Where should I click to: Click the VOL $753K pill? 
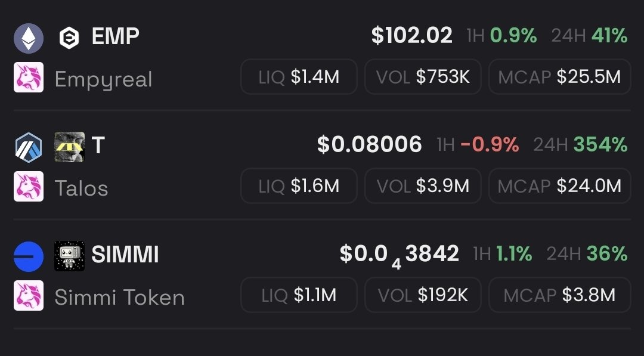click(423, 77)
